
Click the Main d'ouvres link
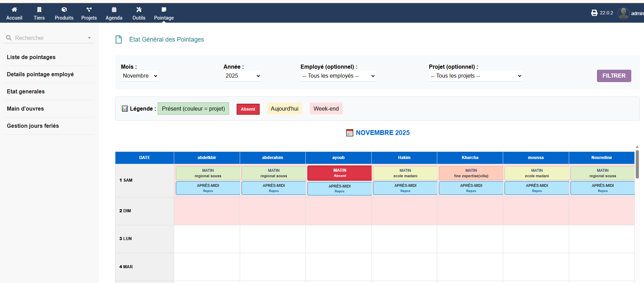coord(25,109)
